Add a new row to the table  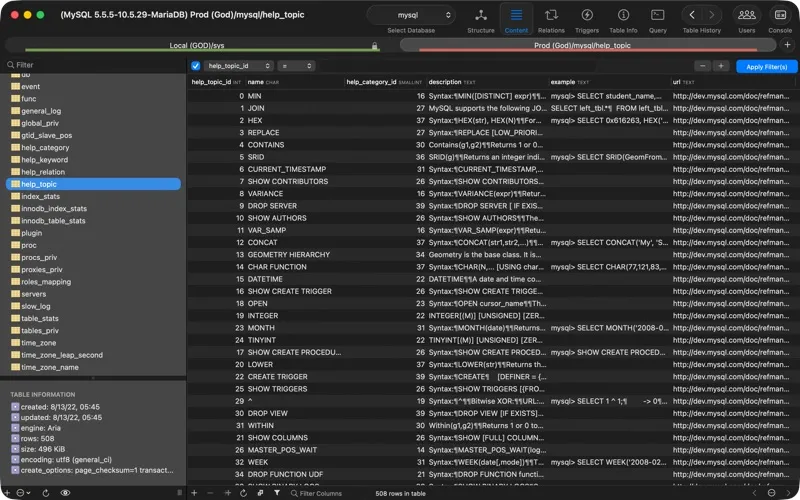point(194,493)
